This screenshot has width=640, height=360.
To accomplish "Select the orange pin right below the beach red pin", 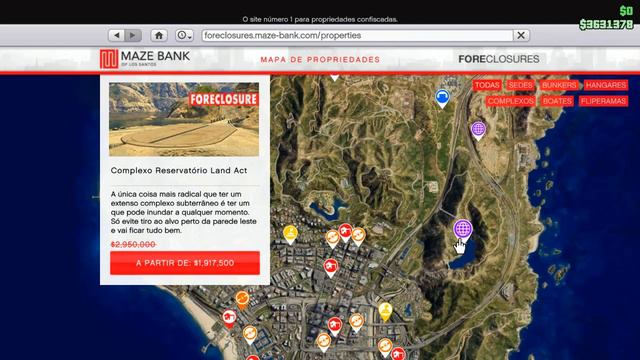I will point(250,335).
